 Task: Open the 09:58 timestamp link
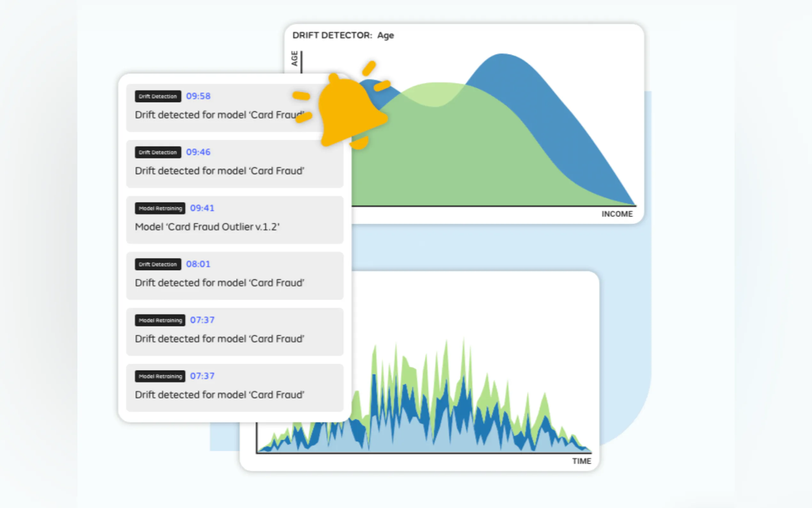click(198, 96)
